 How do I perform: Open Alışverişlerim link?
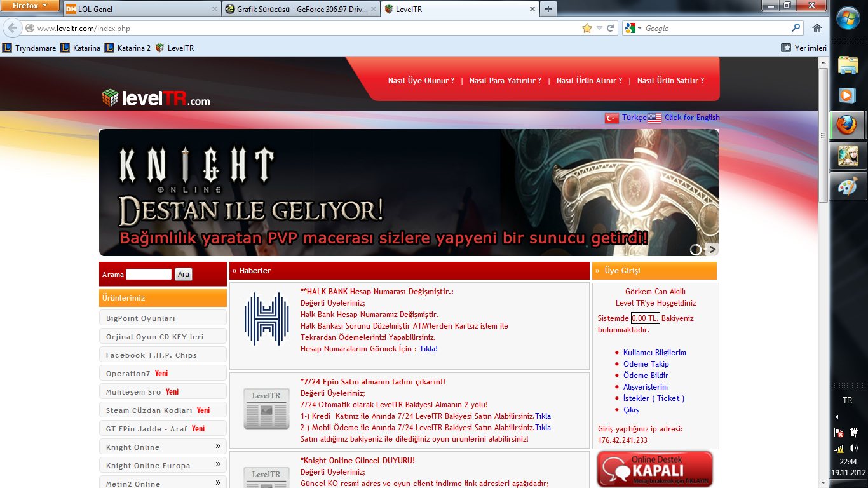pyautogui.click(x=645, y=387)
